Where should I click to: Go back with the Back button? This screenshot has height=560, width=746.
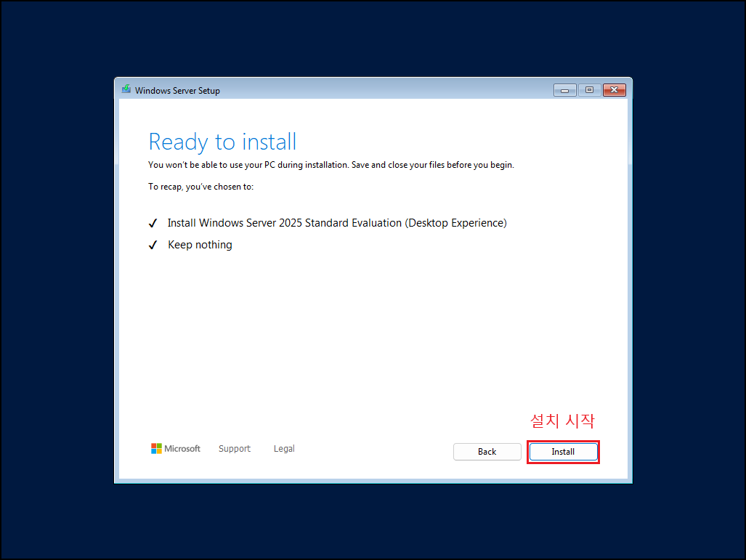pyautogui.click(x=487, y=452)
